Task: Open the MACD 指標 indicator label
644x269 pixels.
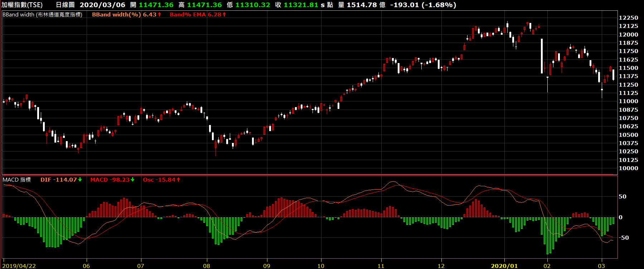Action: [x=16, y=180]
